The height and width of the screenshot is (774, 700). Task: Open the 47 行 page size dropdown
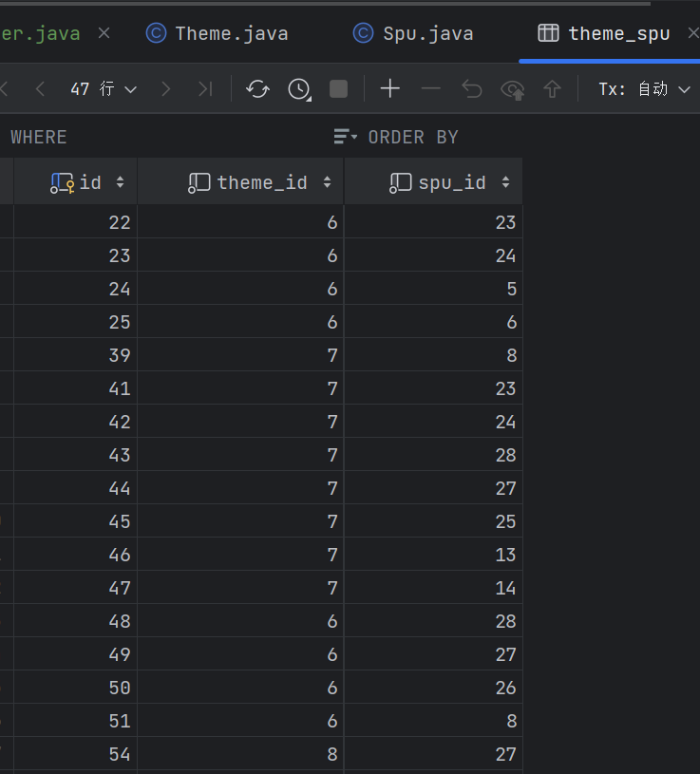click(x=104, y=89)
